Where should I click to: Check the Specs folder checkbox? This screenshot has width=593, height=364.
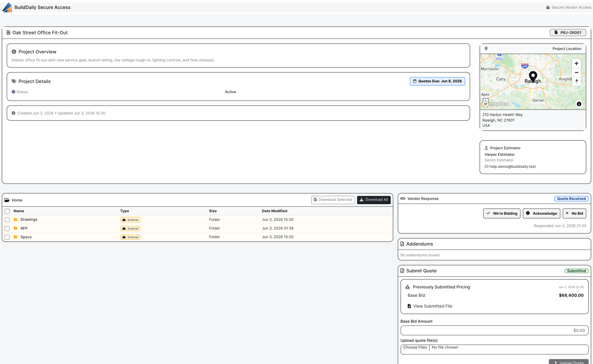click(x=7, y=237)
